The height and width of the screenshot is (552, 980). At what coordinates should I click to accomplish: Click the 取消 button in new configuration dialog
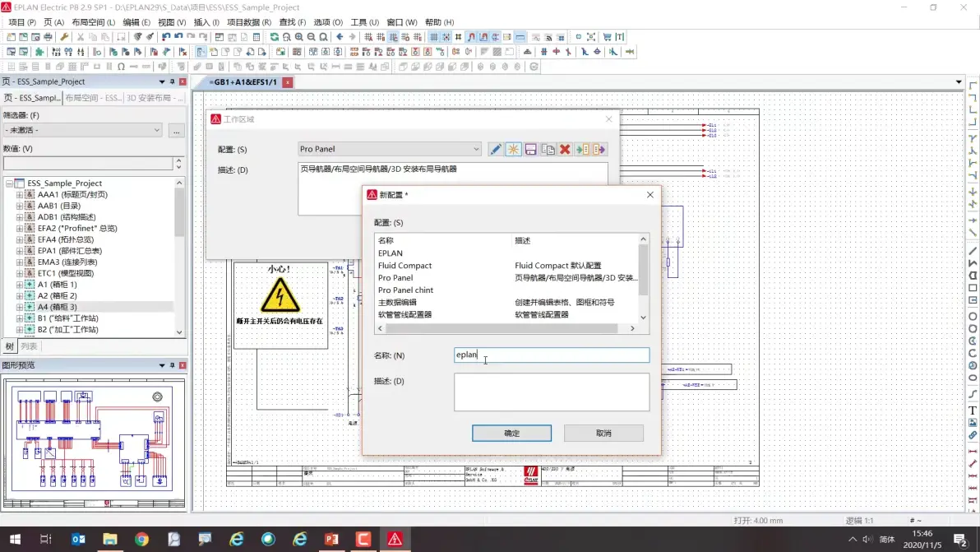[x=603, y=433]
